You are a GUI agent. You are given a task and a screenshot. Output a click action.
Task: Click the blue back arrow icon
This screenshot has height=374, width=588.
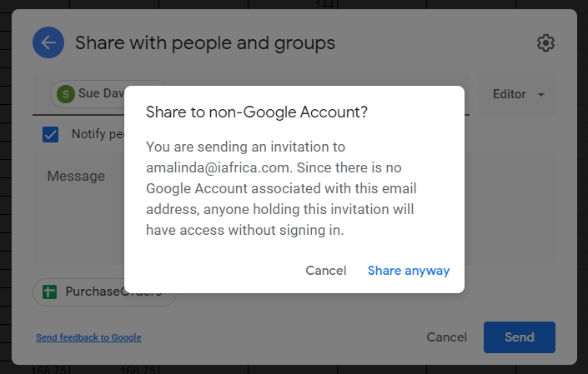[48, 42]
